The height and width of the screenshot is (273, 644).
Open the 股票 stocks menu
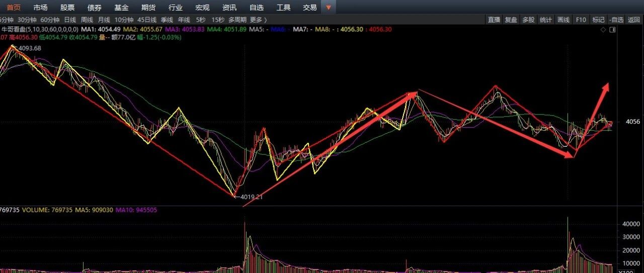pos(67,8)
